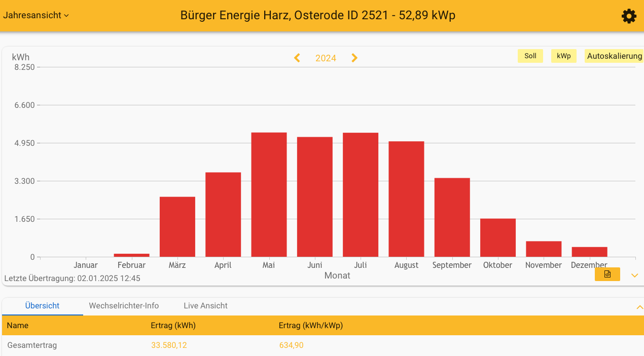Collapse the overview panel with up chevron
The width and height of the screenshot is (644, 356).
[639, 307]
